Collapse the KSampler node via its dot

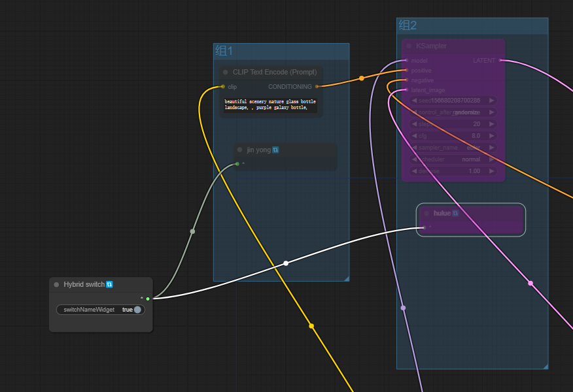pyautogui.click(x=409, y=46)
